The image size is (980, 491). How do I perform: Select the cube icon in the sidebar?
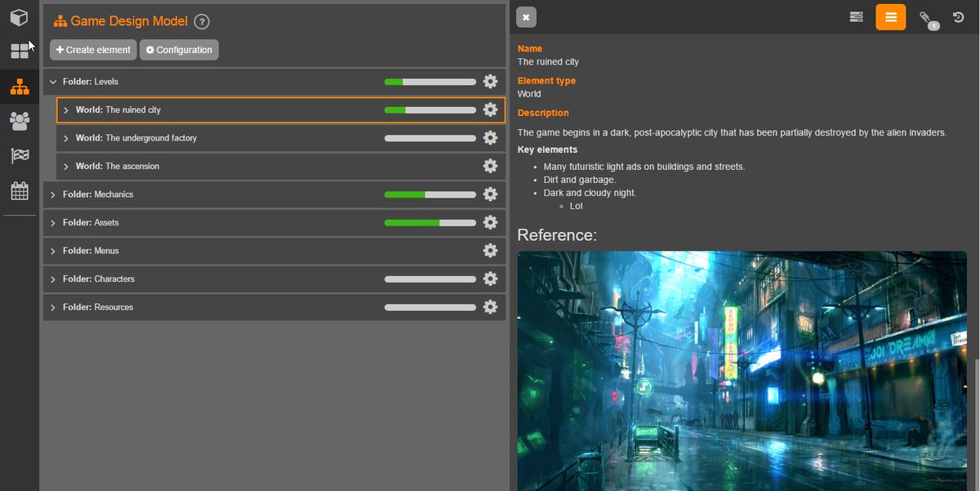[x=19, y=16]
